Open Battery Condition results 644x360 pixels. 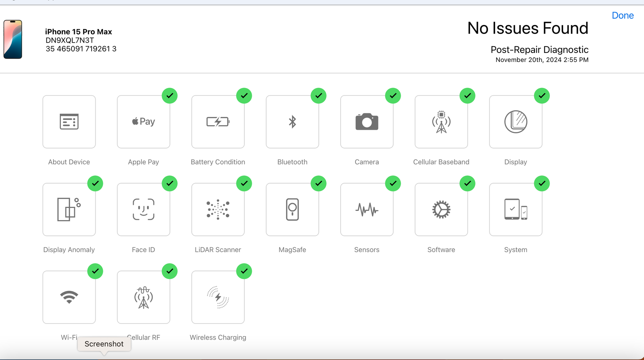click(218, 122)
